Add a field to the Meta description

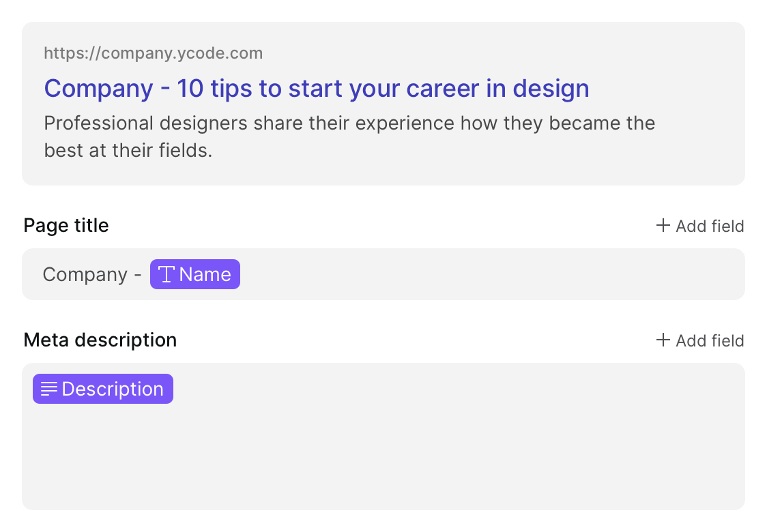(x=700, y=340)
